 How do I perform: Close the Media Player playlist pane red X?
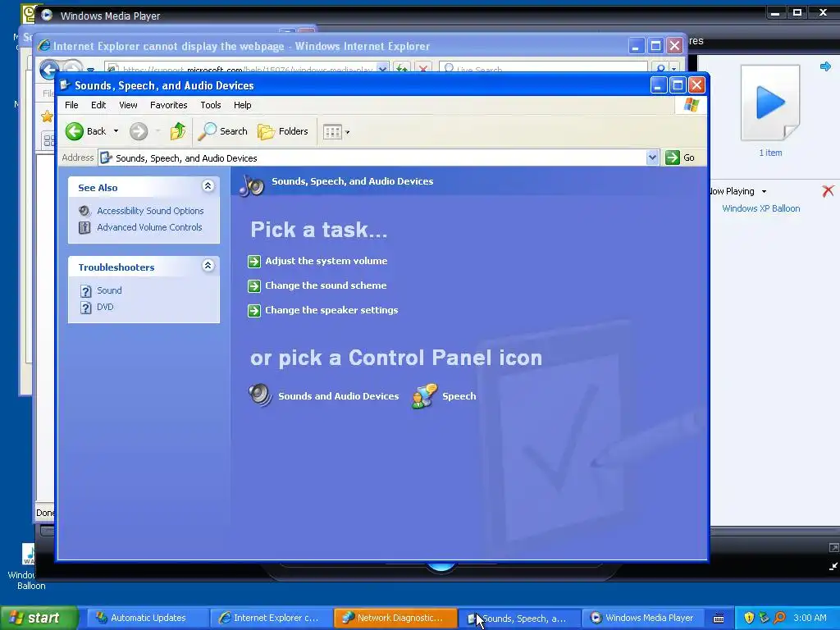point(828,190)
